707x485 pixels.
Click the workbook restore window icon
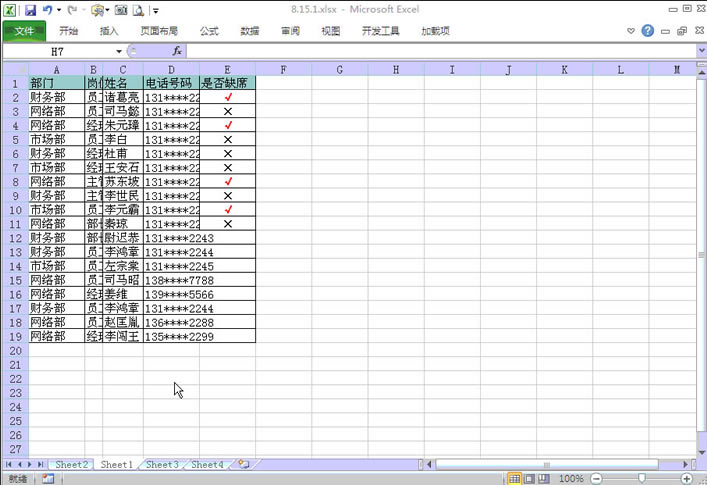[682, 31]
